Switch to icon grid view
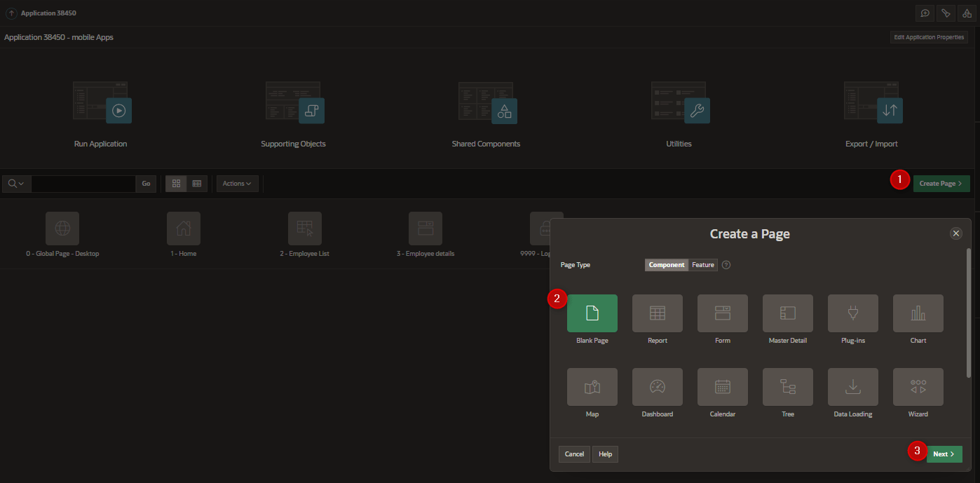Image resolution: width=980 pixels, height=483 pixels. (x=177, y=184)
